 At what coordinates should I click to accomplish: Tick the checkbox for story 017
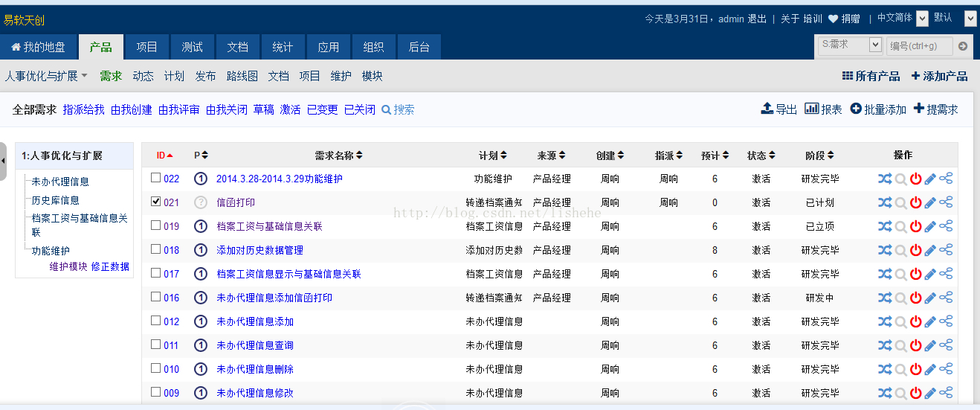point(155,273)
